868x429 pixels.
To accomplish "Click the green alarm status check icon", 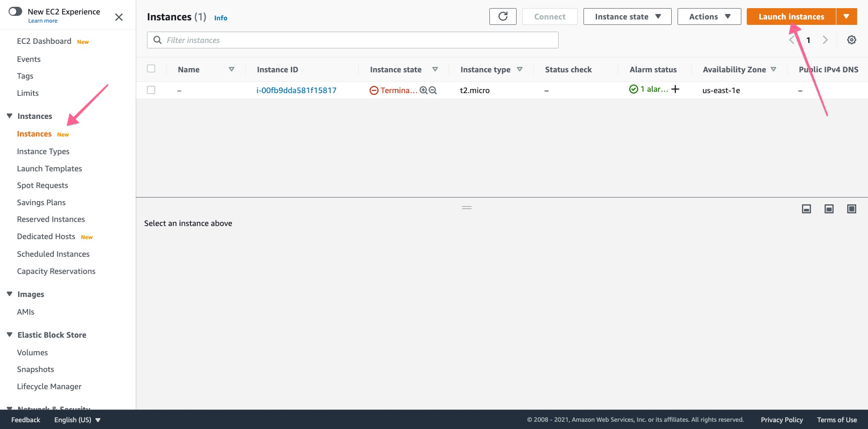I will click(634, 89).
